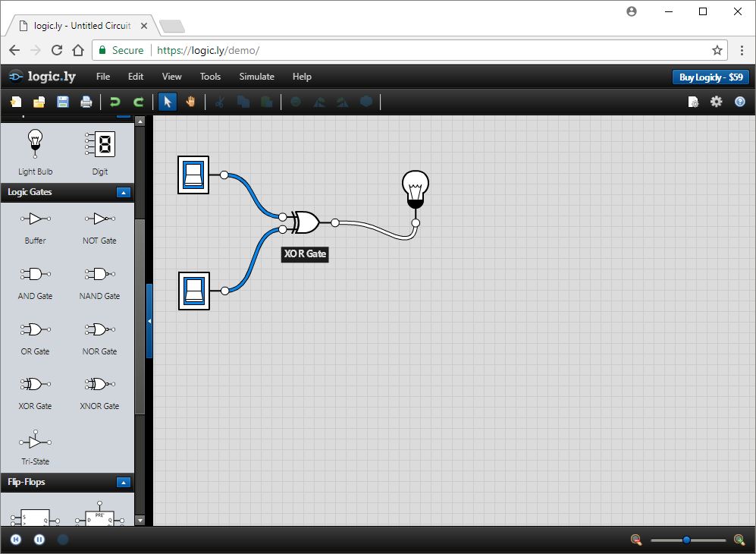Collapse the Flip-Flops section
756x554 pixels.
[124, 483]
